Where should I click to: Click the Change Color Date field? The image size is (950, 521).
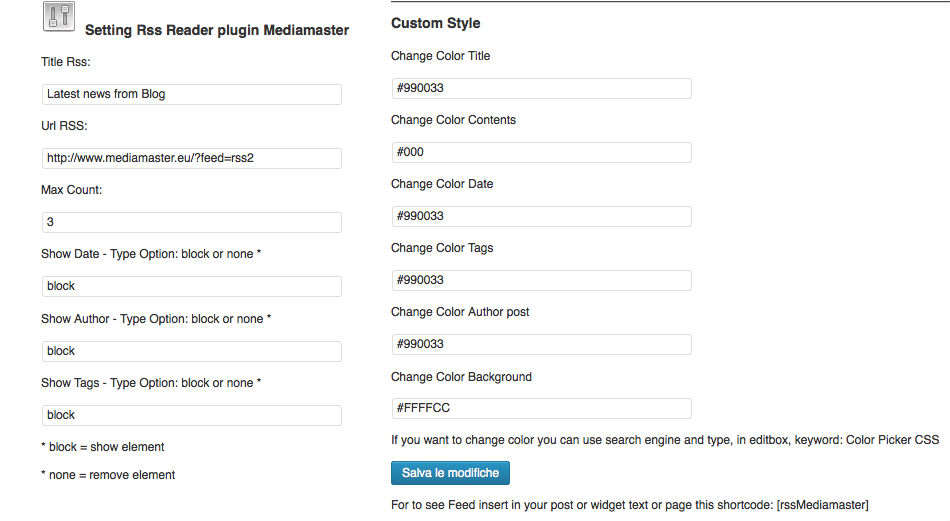pos(541,216)
